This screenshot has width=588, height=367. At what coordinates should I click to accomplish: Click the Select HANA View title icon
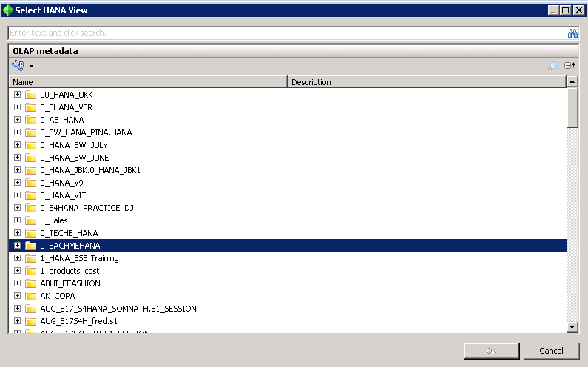[7, 10]
